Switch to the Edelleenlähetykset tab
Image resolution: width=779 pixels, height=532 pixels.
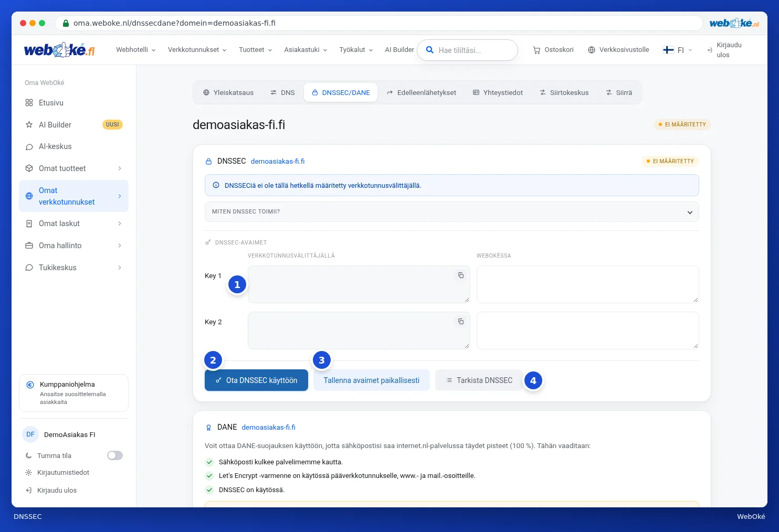coord(422,92)
